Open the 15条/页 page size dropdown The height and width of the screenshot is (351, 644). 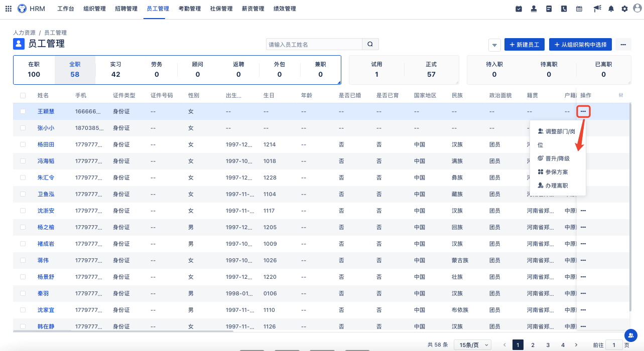coord(472,345)
